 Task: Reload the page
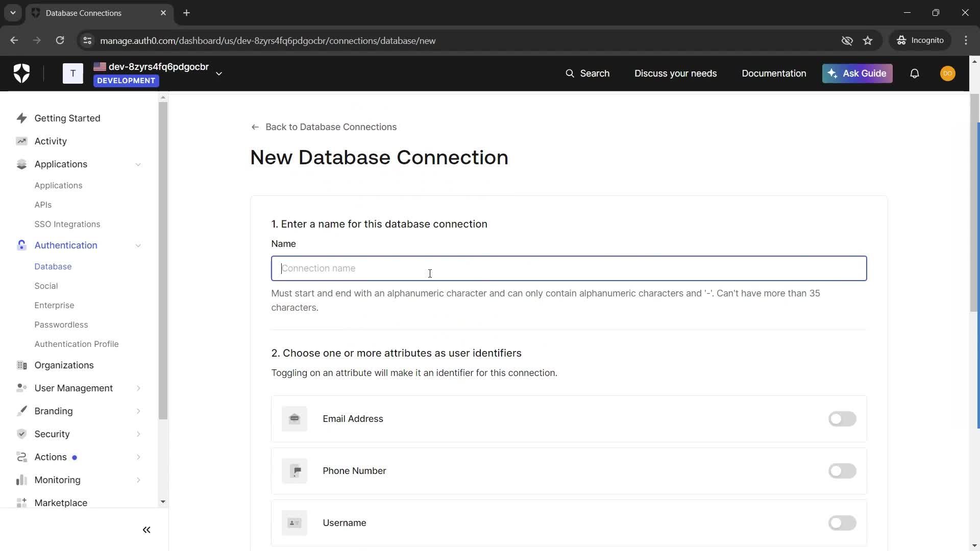60,40
